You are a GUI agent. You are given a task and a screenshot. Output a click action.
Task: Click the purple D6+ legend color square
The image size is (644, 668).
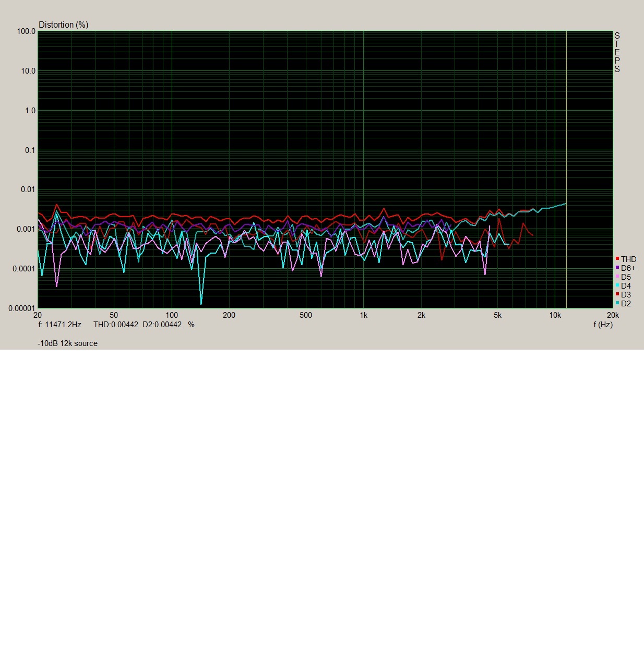pos(617,268)
